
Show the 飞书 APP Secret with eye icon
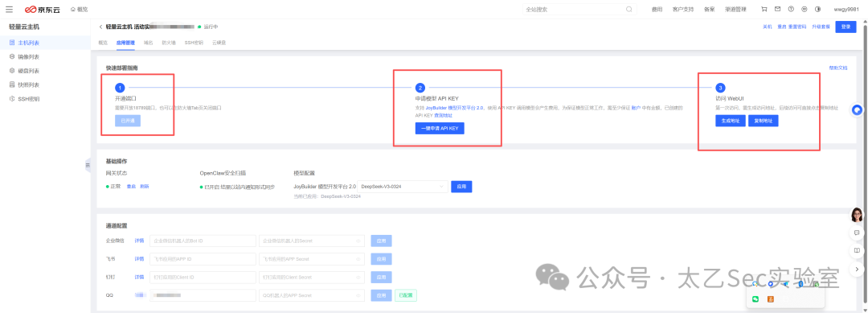pos(358,259)
